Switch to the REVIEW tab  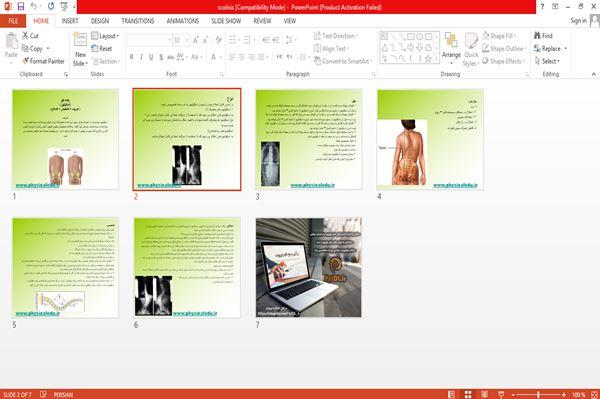click(262, 21)
